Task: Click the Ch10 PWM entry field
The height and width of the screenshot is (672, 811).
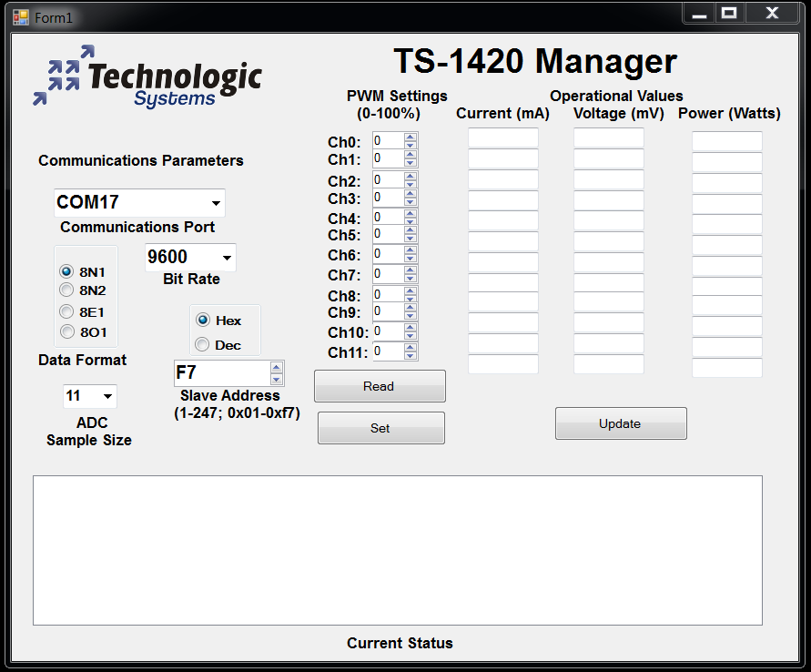Action: [x=389, y=331]
